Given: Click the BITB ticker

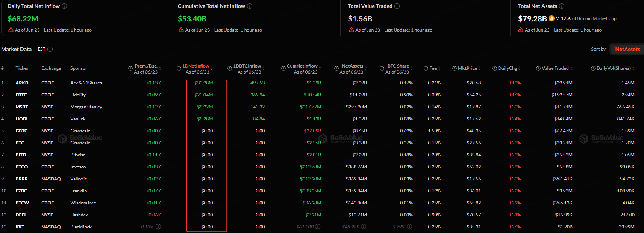Looking at the screenshot, I should [x=21, y=155].
